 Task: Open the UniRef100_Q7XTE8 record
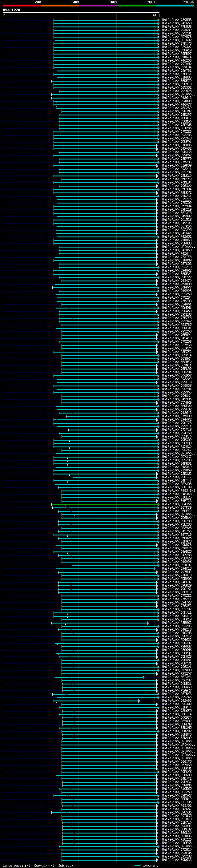click(x=177, y=257)
